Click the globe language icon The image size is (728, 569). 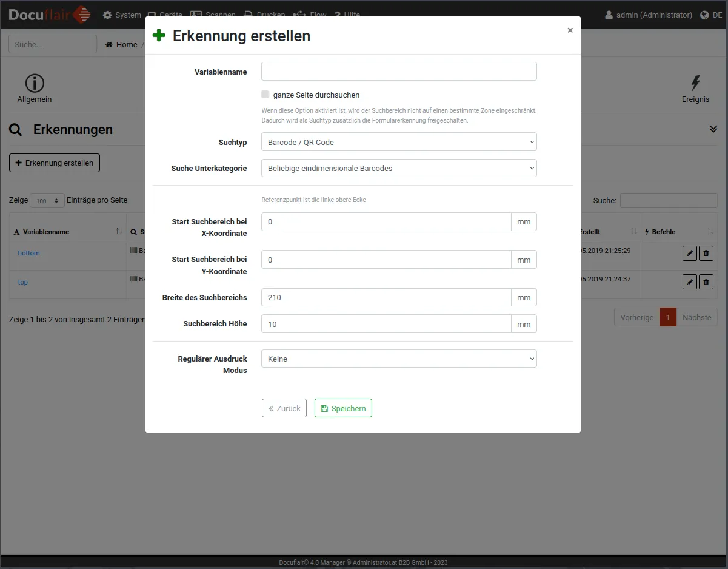pos(704,15)
